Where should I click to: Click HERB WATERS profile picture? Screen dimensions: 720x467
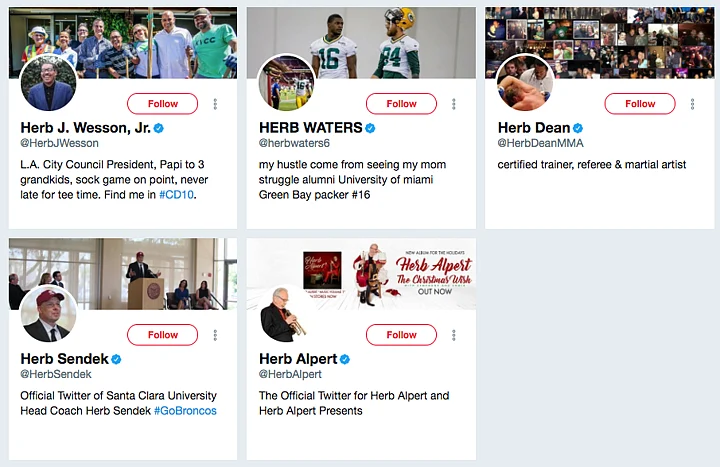coord(287,84)
